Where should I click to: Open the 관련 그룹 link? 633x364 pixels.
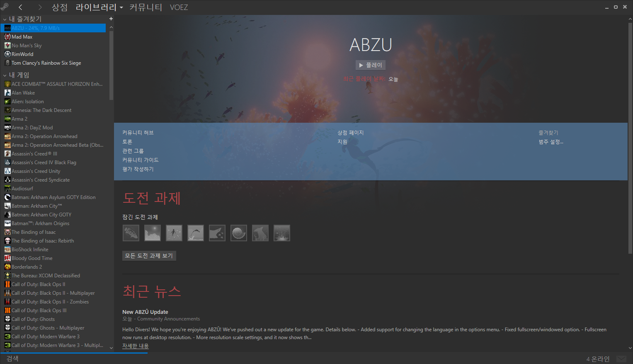tap(133, 151)
